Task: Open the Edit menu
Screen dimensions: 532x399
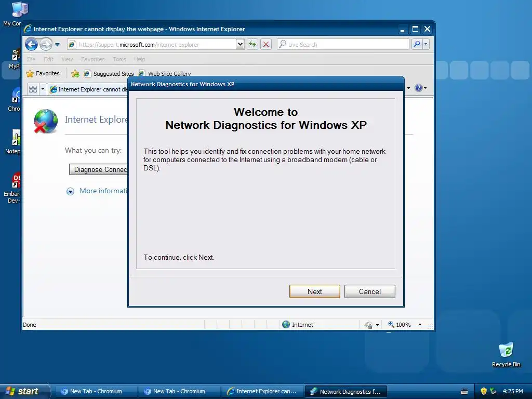Action: point(48,59)
